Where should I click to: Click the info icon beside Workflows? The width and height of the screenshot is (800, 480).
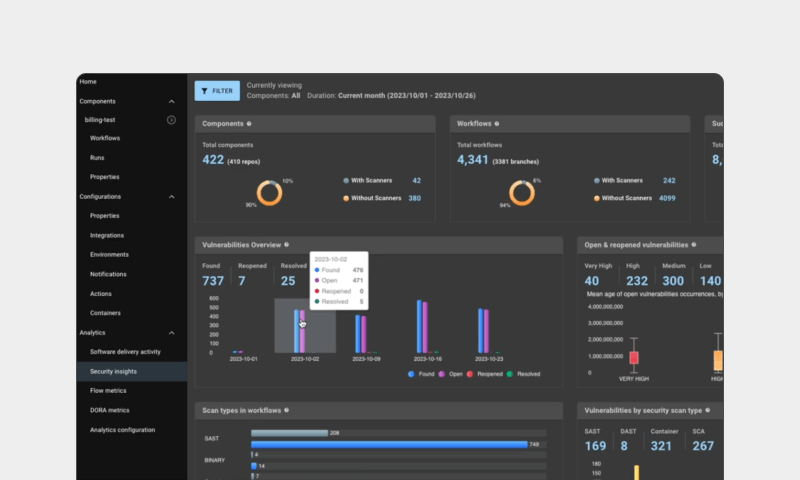pyautogui.click(x=496, y=123)
